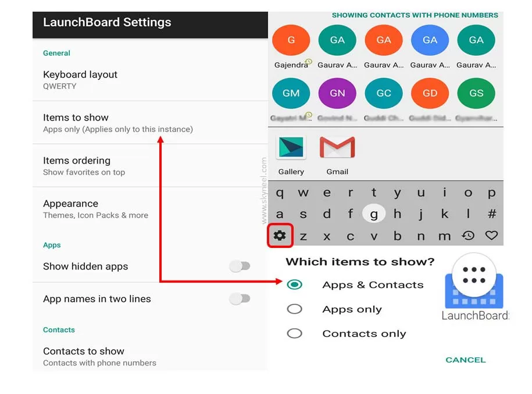Open Items ordering setting

click(151, 166)
